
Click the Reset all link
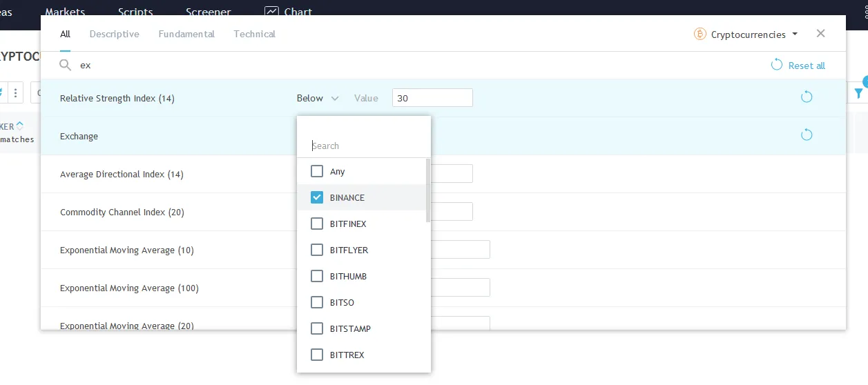[x=798, y=65]
